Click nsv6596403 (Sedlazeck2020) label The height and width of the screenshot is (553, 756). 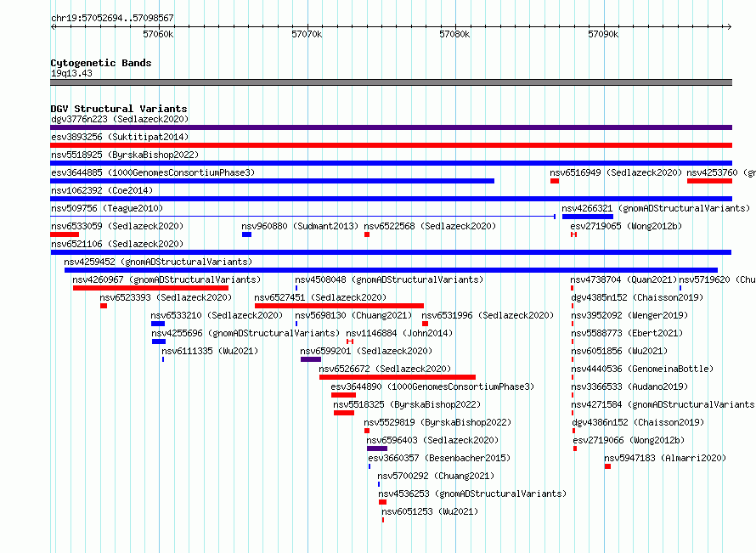point(432,440)
